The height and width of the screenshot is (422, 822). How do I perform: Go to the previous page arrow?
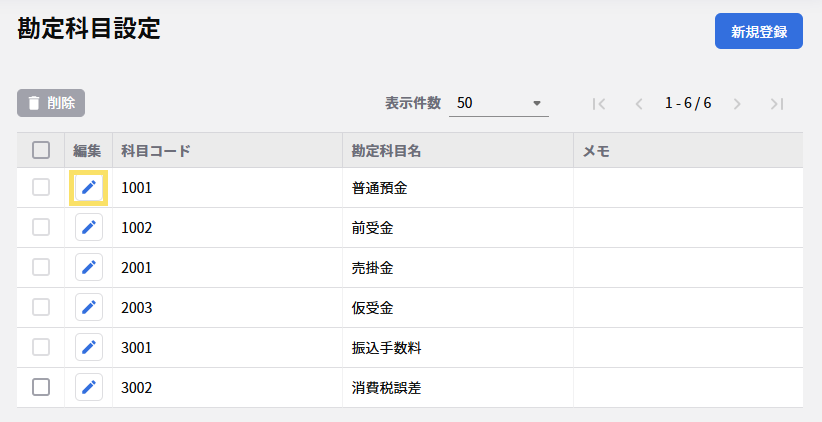[639, 103]
